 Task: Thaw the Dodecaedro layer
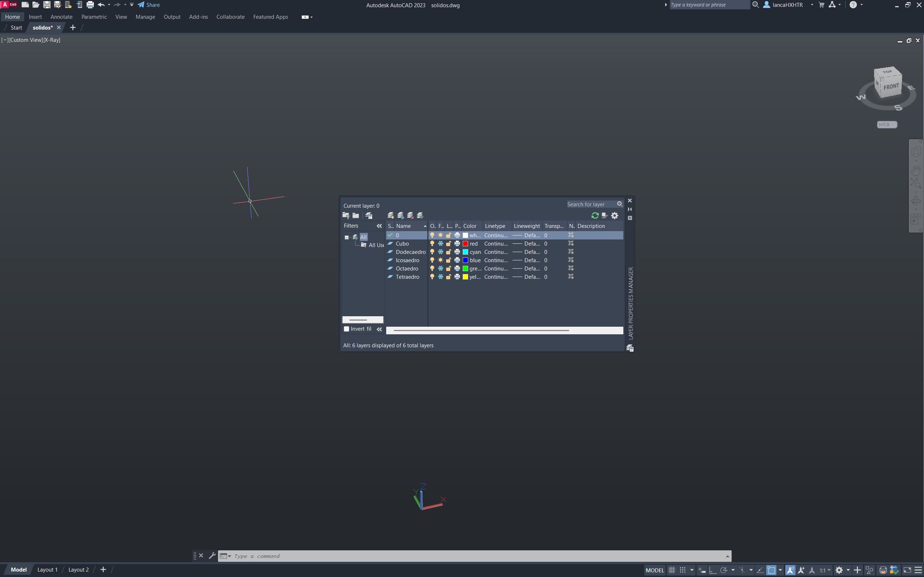[441, 252]
